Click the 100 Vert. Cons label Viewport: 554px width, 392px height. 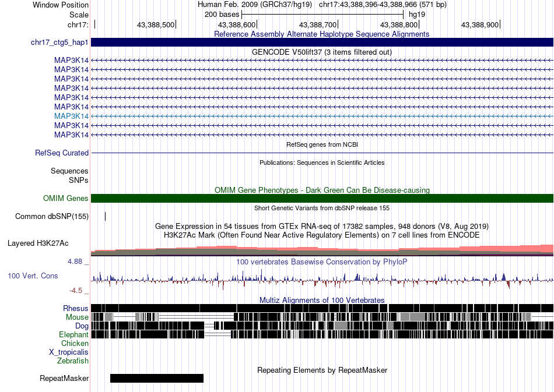33,276
